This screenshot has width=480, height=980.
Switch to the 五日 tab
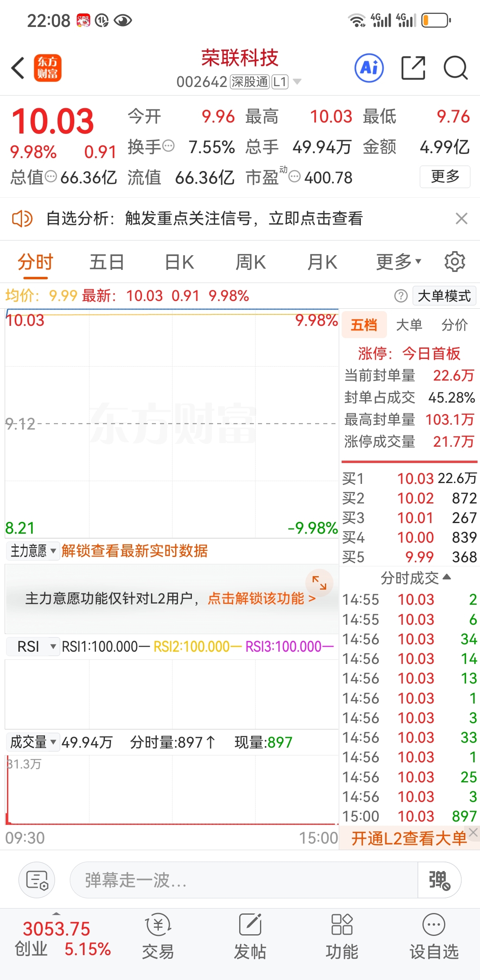pos(107,262)
